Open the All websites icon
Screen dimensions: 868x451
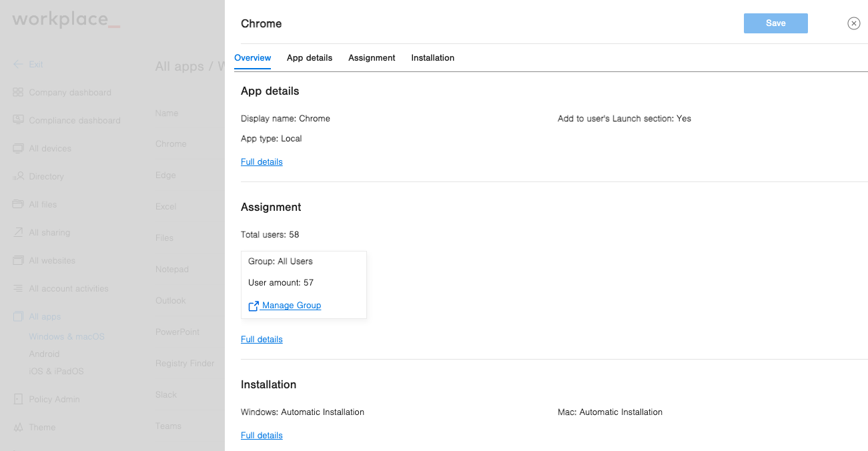click(18, 260)
